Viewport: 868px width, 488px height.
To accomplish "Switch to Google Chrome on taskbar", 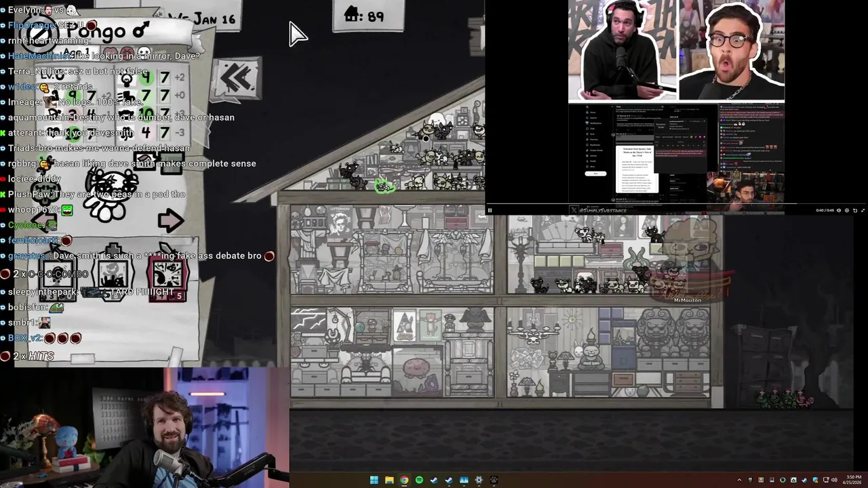I will pyautogui.click(x=404, y=480).
